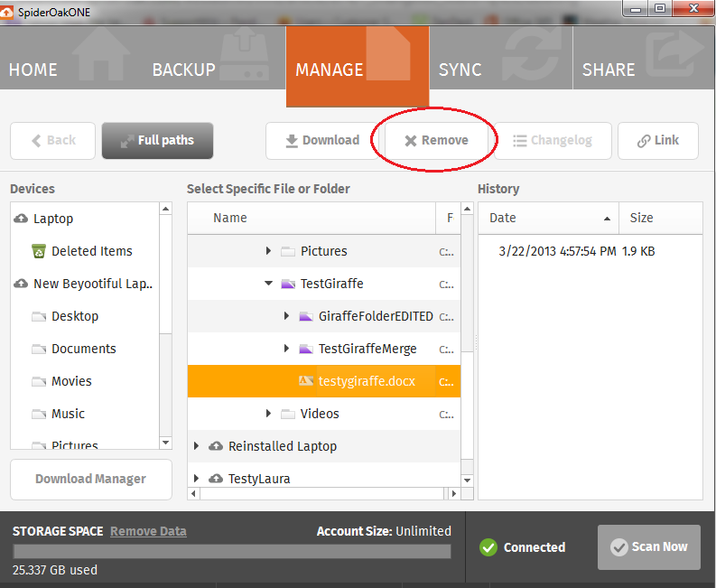Click the Reinstalled Laptop cloud icon
Screen dimensions: 716x588
pyautogui.click(x=216, y=446)
